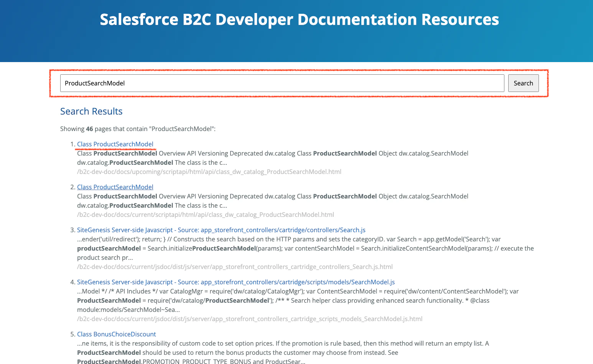Click the "Showing 46 pages that contain" summary line
The height and width of the screenshot is (364, 593).
point(138,129)
